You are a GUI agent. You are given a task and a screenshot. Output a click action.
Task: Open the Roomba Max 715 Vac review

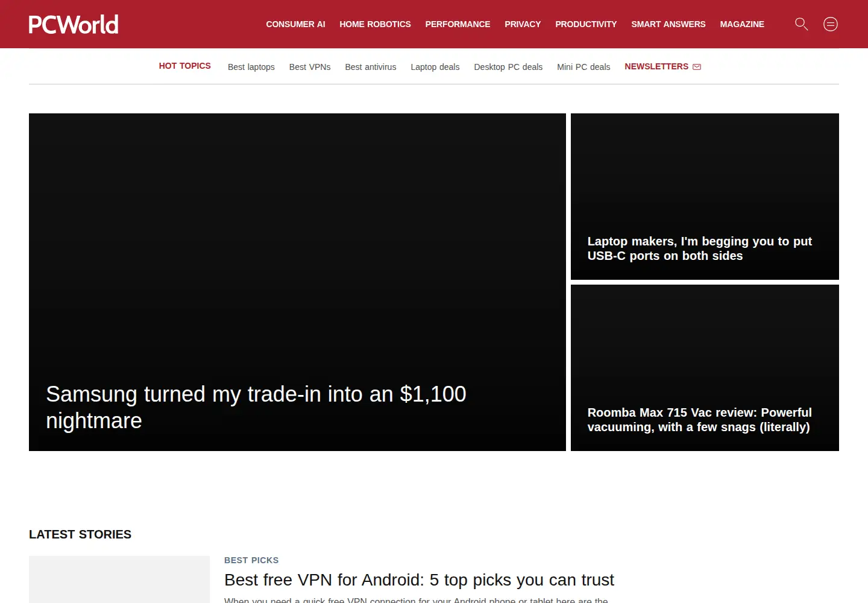[x=700, y=420]
